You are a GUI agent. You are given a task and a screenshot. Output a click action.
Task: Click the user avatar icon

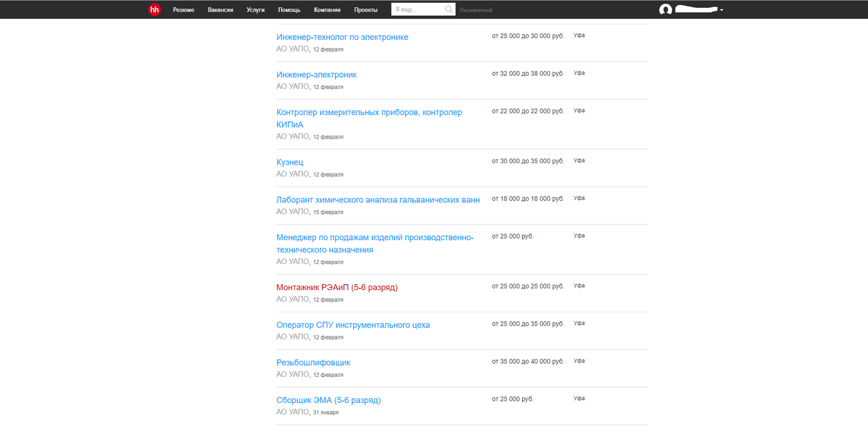pyautogui.click(x=666, y=10)
